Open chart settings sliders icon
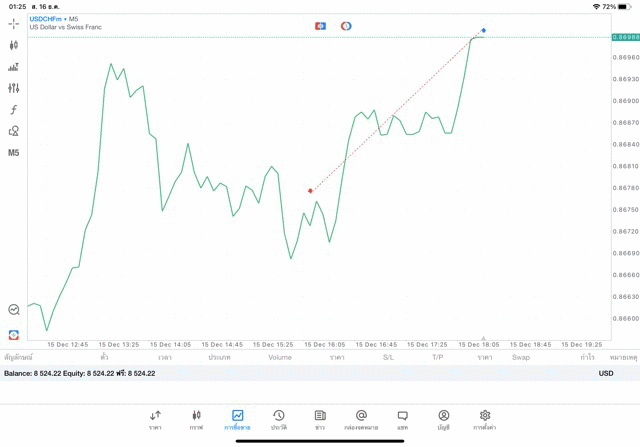The width and height of the screenshot is (640, 447). coord(14,88)
